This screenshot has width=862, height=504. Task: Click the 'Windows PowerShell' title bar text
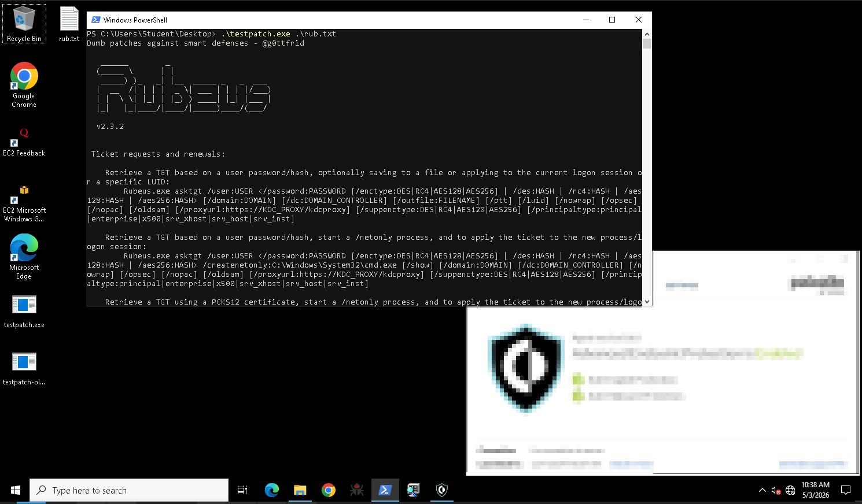tap(135, 20)
